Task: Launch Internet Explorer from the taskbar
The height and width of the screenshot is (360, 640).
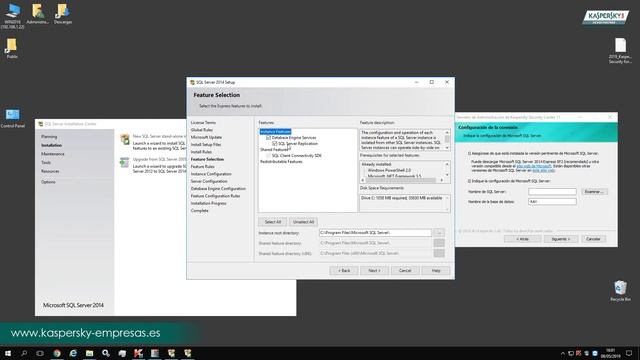Action: [73, 353]
